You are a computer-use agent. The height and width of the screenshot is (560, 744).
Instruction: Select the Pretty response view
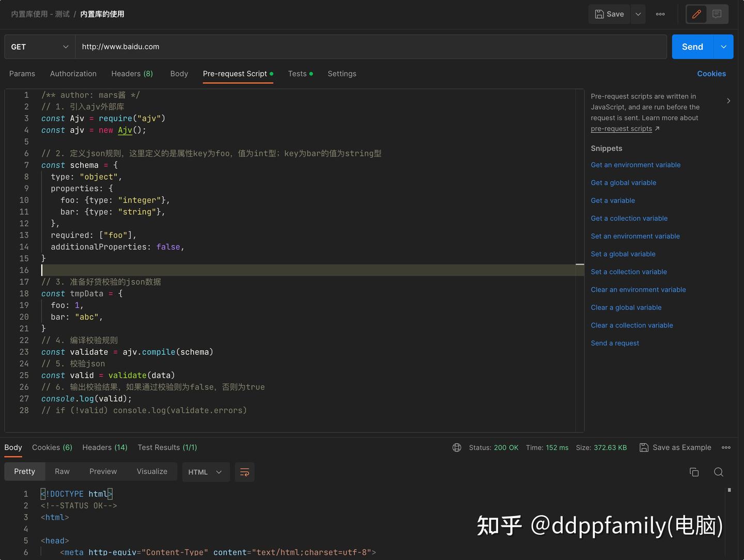click(25, 472)
